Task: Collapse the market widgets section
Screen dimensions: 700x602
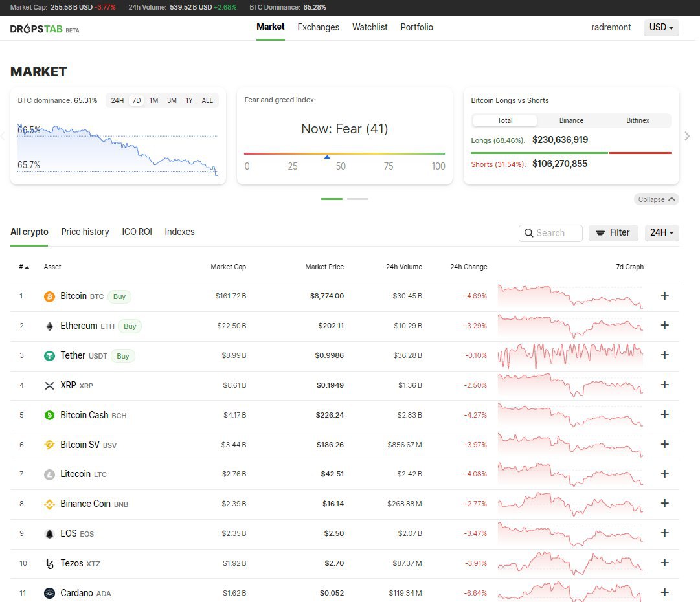Action: [656, 199]
